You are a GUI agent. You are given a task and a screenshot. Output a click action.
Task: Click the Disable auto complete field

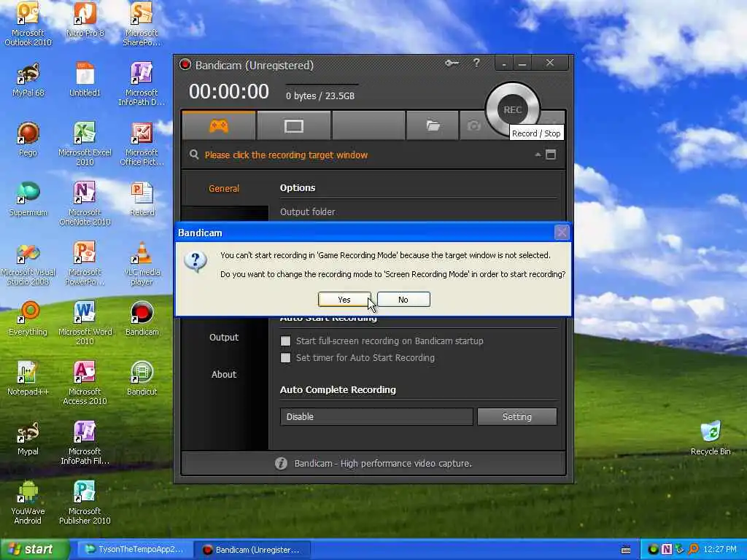[376, 416]
